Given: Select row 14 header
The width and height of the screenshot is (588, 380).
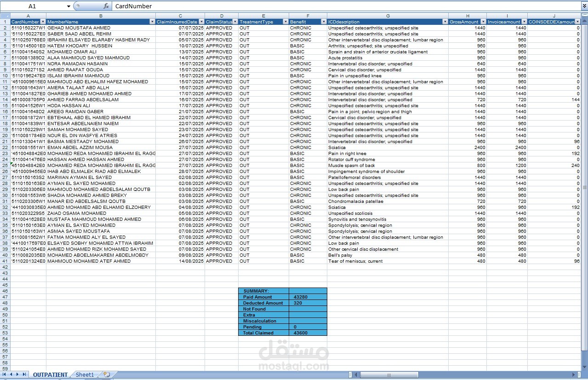Looking at the screenshot, I should 5,99.
